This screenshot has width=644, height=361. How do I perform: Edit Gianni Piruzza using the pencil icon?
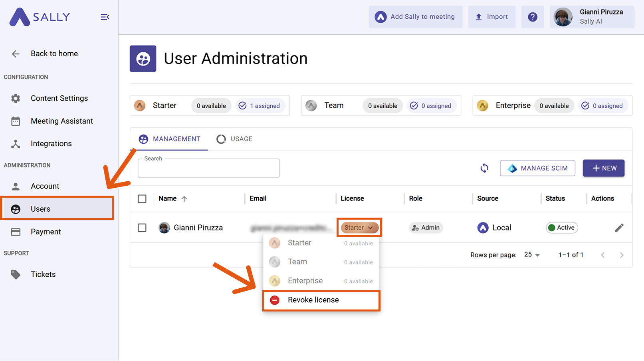click(x=619, y=227)
